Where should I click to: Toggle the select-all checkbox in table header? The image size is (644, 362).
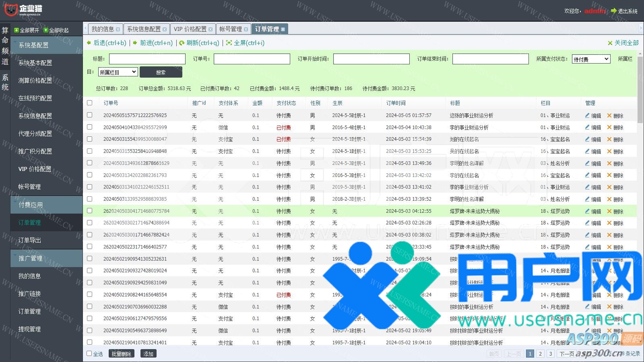coord(90,103)
